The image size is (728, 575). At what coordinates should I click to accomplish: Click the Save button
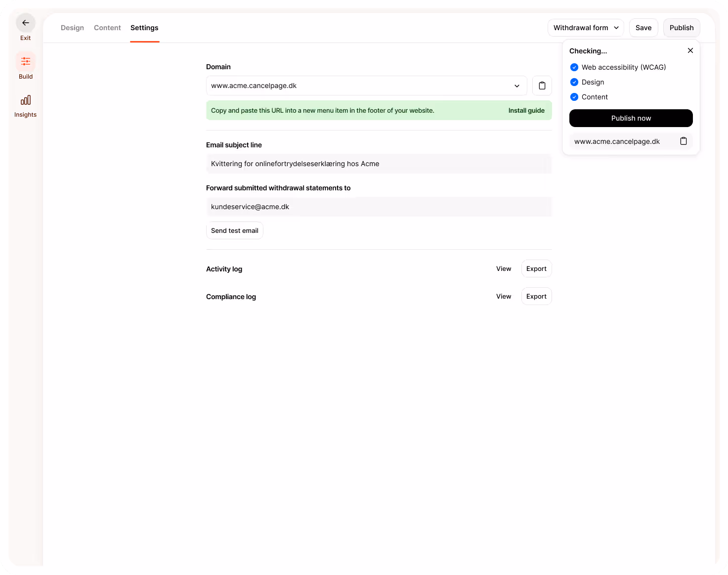tap(643, 28)
